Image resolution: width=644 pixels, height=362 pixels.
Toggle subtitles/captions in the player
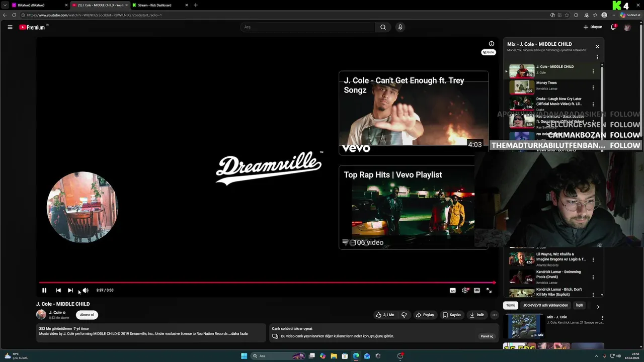click(453, 290)
